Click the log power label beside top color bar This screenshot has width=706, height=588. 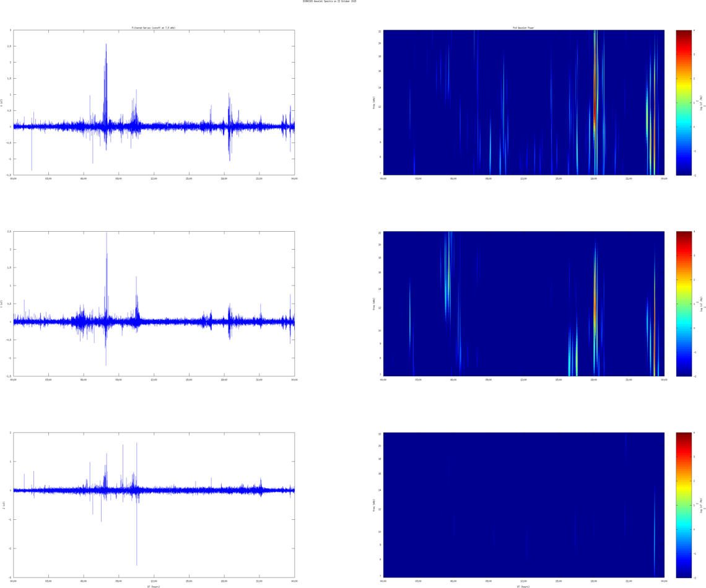point(701,103)
